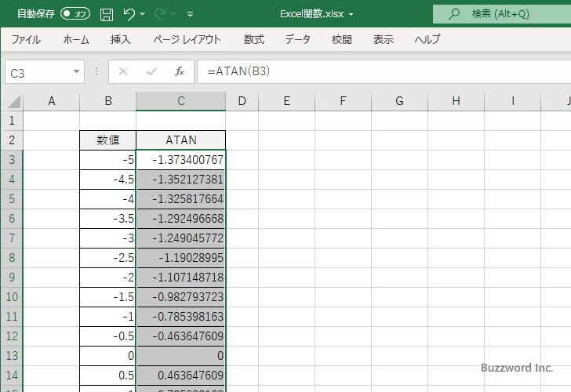Open the ページ レイアウト tab
This screenshot has height=392, width=571.
click(x=187, y=39)
